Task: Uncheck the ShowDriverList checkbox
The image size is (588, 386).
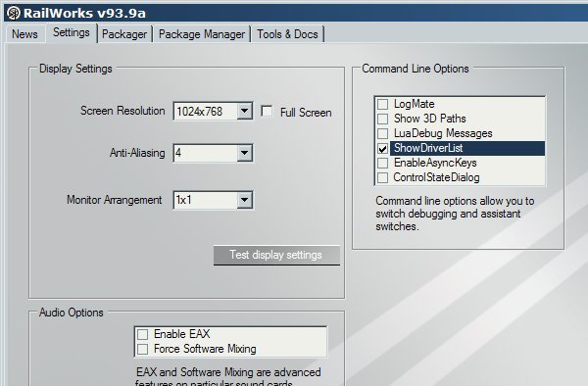Action: (x=382, y=148)
